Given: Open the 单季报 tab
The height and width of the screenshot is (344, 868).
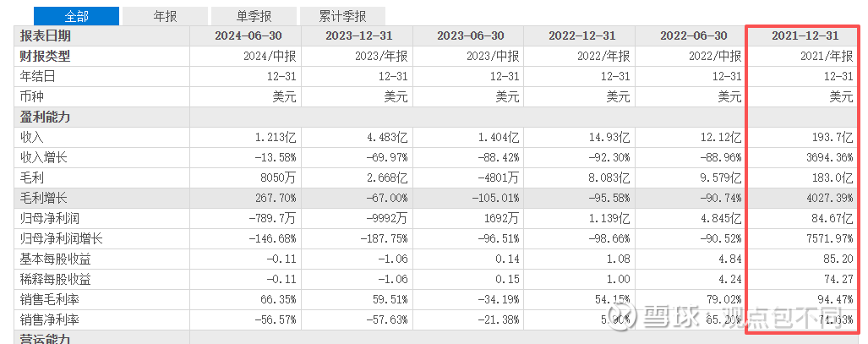Looking at the screenshot, I should tap(254, 16).
